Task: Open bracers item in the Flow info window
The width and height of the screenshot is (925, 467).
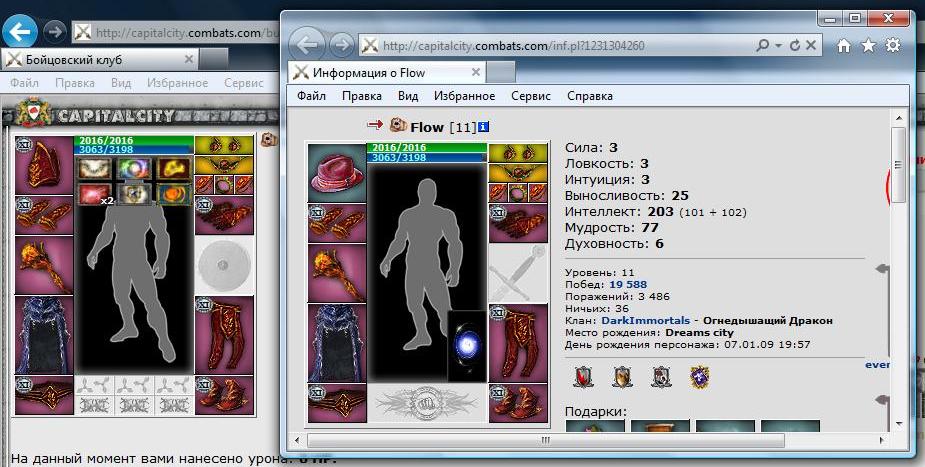Action: [337, 223]
